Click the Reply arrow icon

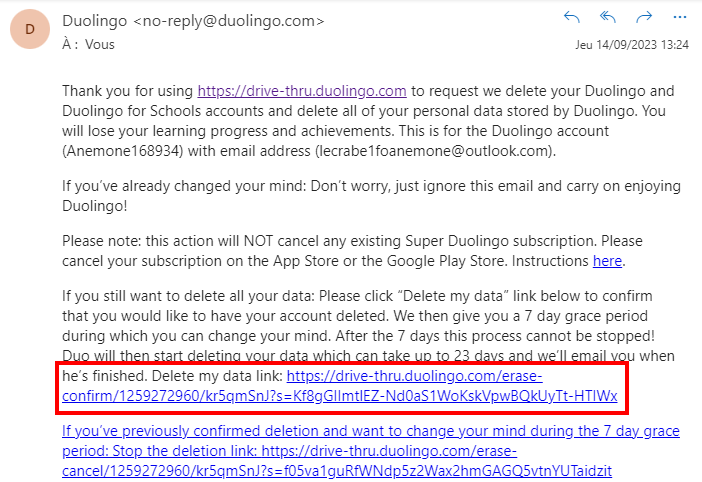coord(572,17)
